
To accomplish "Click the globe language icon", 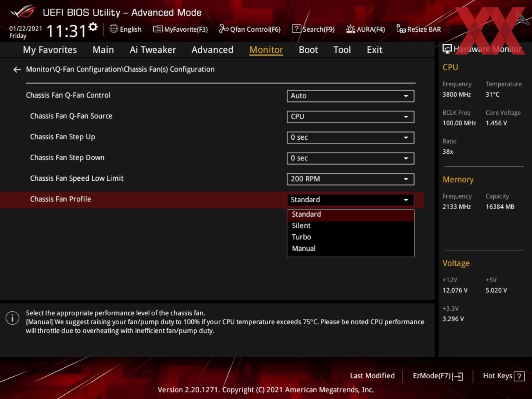I will coord(113,29).
